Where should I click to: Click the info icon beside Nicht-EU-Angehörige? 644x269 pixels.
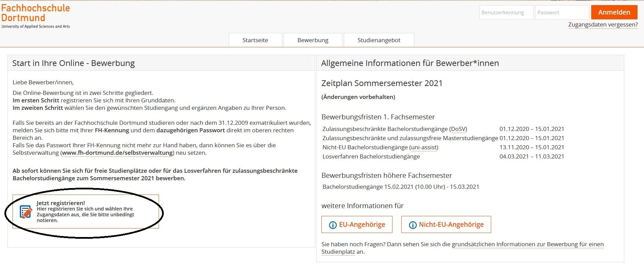[x=413, y=225]
